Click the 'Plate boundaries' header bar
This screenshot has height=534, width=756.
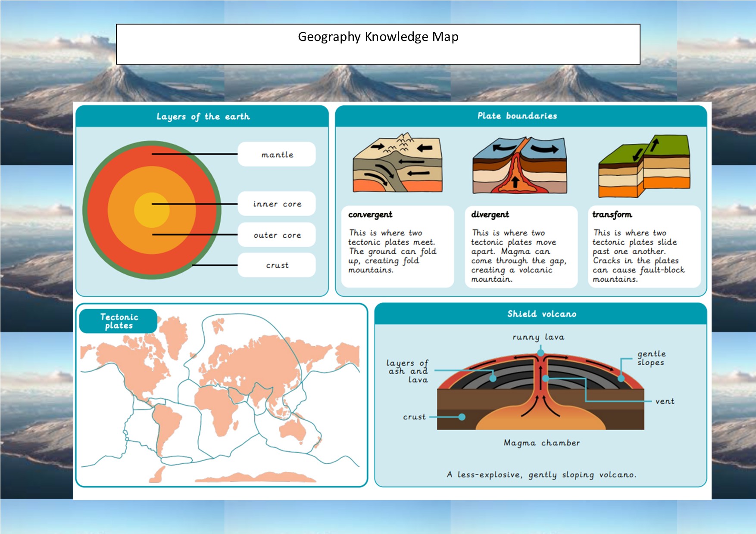(x=520, y=116)
